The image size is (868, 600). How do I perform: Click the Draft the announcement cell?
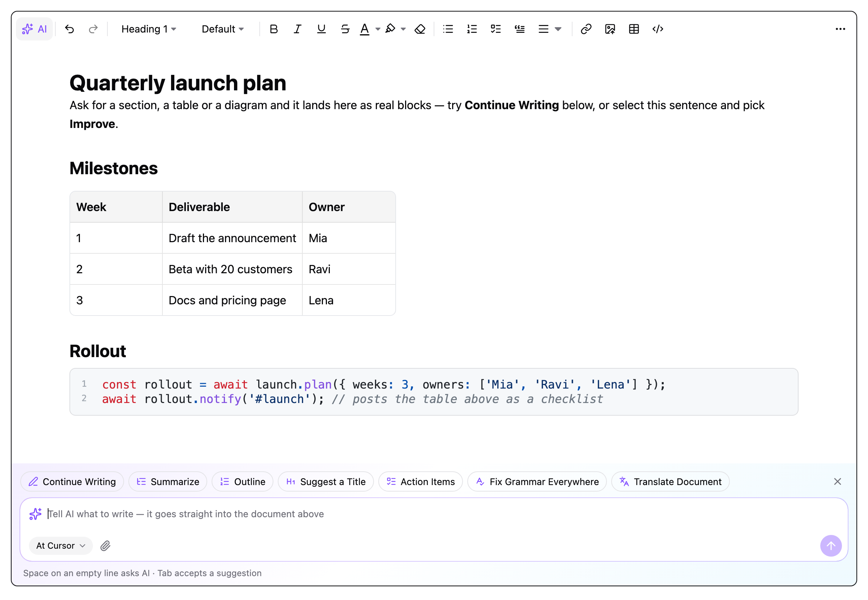pos(232,238)
